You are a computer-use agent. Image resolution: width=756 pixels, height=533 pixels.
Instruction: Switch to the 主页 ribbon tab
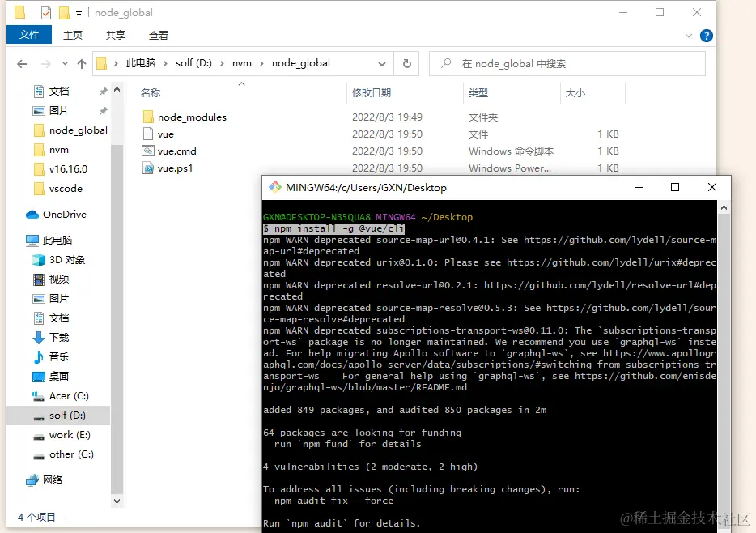coord(73,35)
